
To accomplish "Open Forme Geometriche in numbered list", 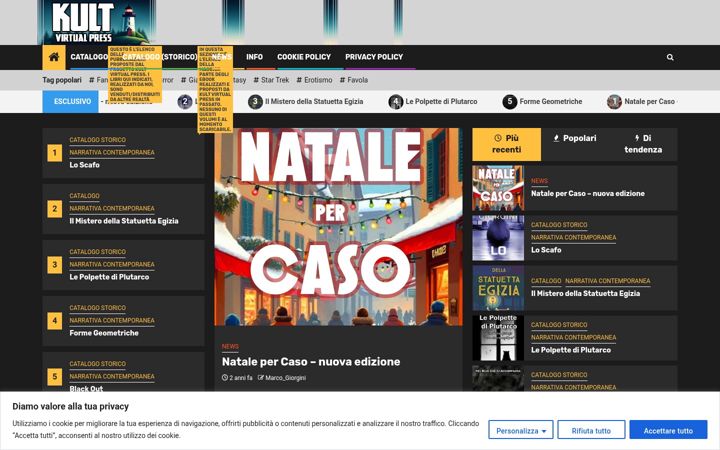I will [104, 333].
